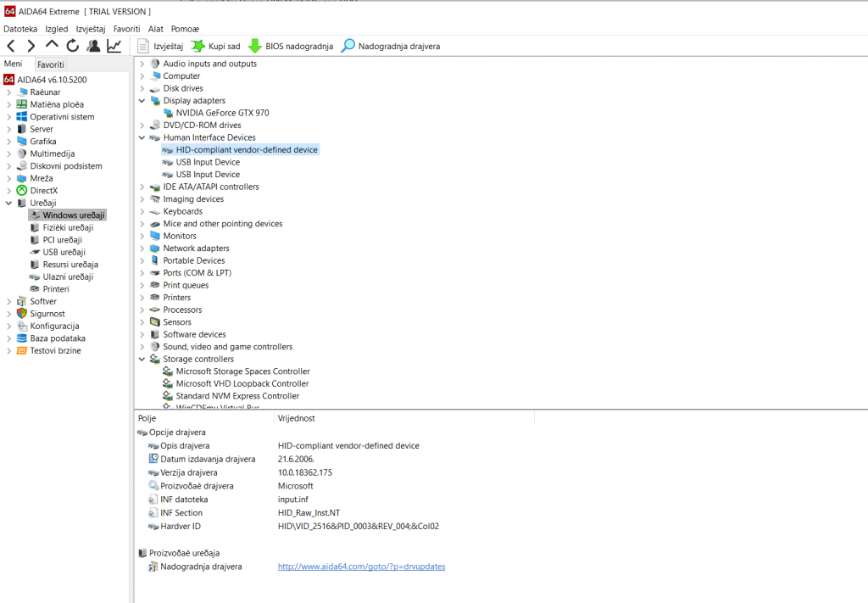Image resolution: width=868 pixels, height=603 pixels.
Task: Click the Kupi sad toolbar button
Action: click(216, 46)
